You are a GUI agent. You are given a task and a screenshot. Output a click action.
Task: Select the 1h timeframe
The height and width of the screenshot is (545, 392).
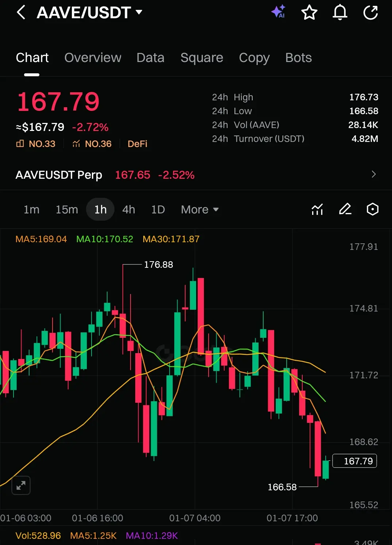click(100, 209)
